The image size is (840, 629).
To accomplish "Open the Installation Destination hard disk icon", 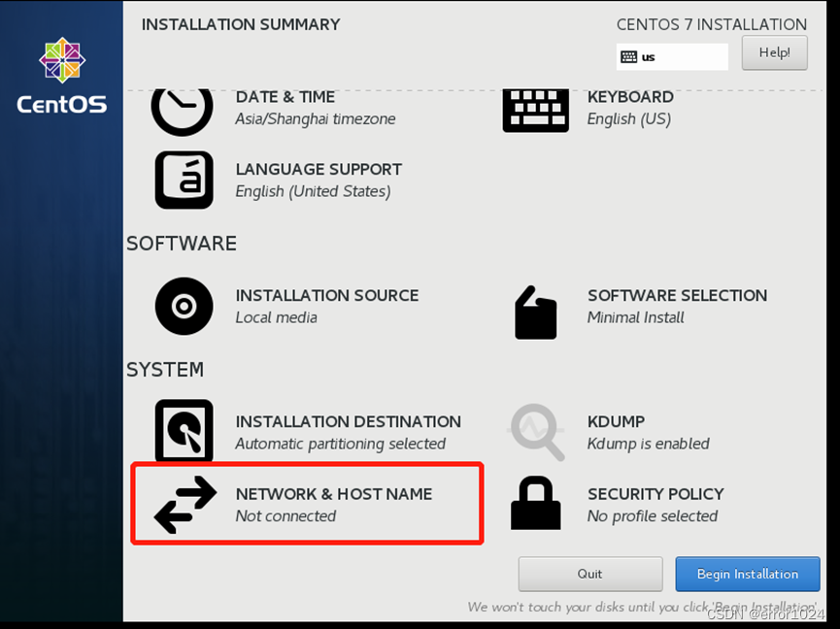I will (x=184, y=430).
